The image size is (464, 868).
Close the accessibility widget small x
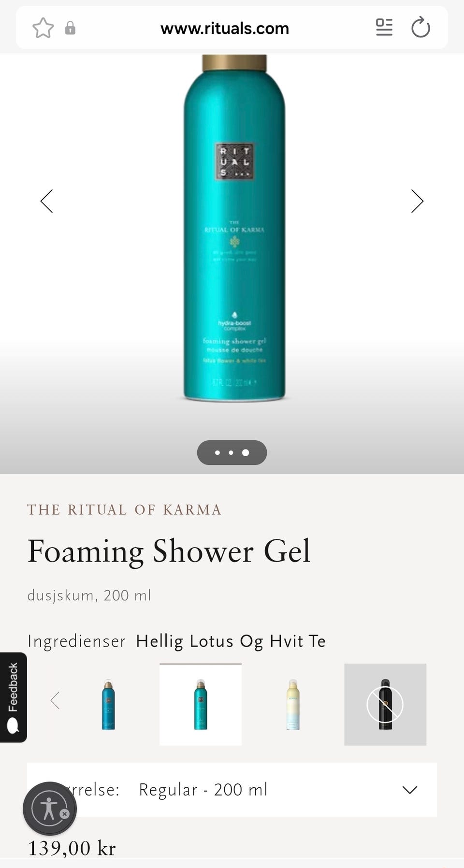[64, 814]
